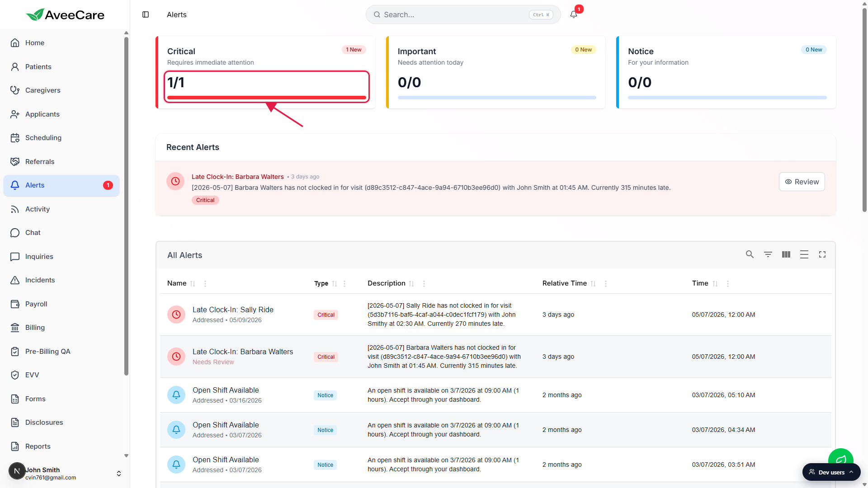This screenshot has height=488, width=868.
Task: Click the page vertical scrollbar
Action: (x=864, y=111)
